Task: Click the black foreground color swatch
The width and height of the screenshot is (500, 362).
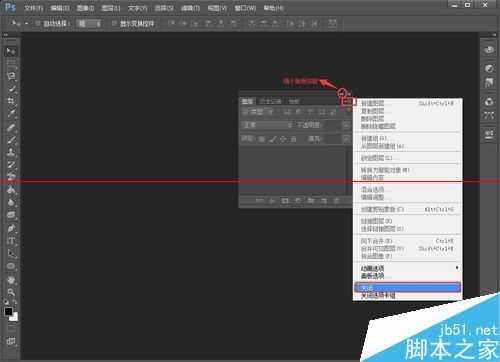Action: click(x=9, y=312)
